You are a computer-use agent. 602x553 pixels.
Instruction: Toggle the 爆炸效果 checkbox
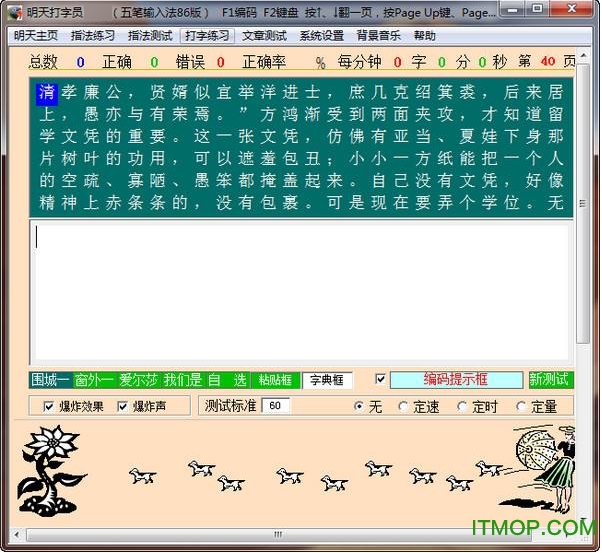pos(49,406)
